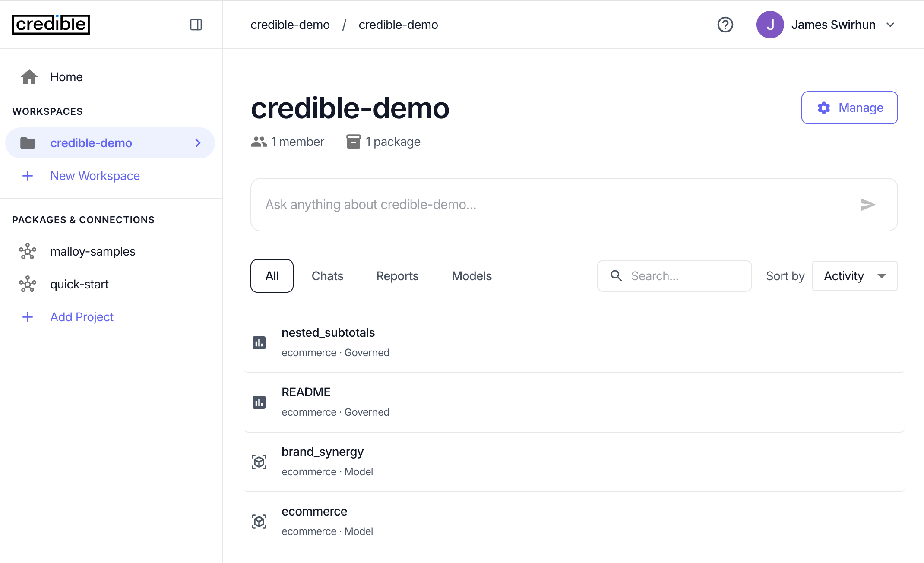Open the malloy-samples package

(92, 251)
